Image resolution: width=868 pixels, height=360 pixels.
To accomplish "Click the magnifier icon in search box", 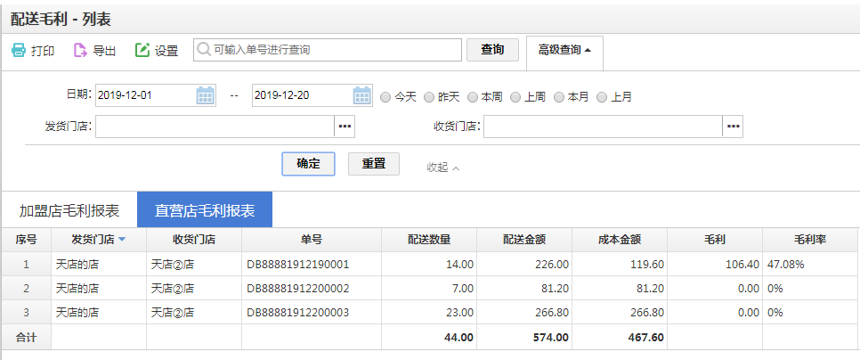I will pos(203,50).
